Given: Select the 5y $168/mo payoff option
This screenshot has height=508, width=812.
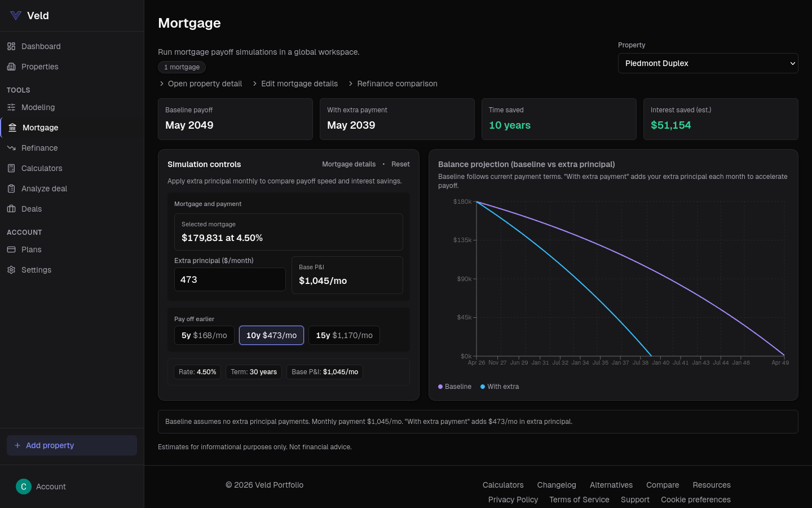Looking at the screenshot, I should tap(204, 335).
